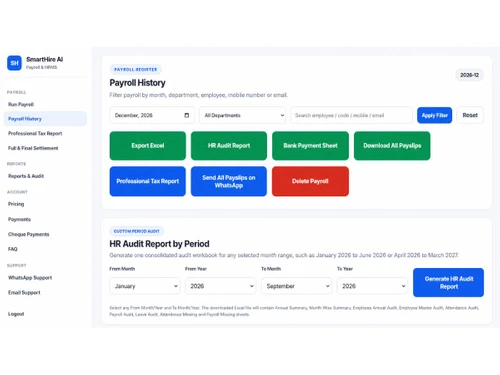Click the December, 2026 month field
Image resolution: width=500 pixels, height=375 pixels.
click(152, 115)
